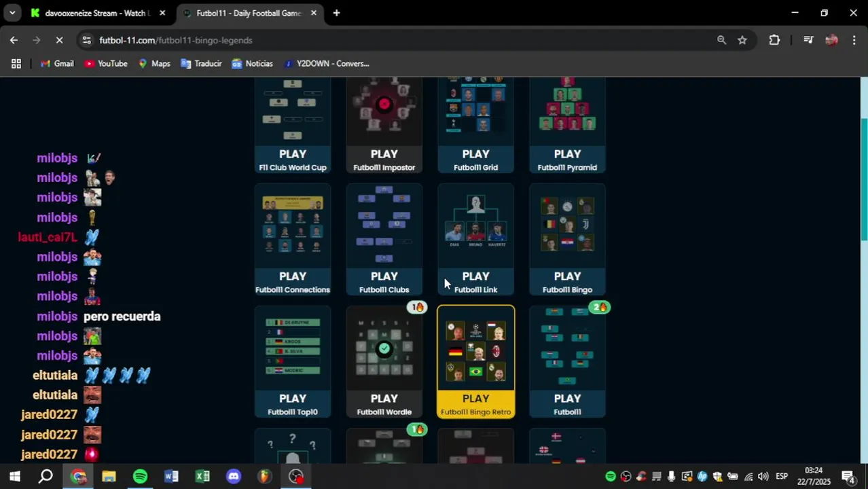Open the apps grid in bookmarks bar
The image size is (868, 489).
point(16,63)
